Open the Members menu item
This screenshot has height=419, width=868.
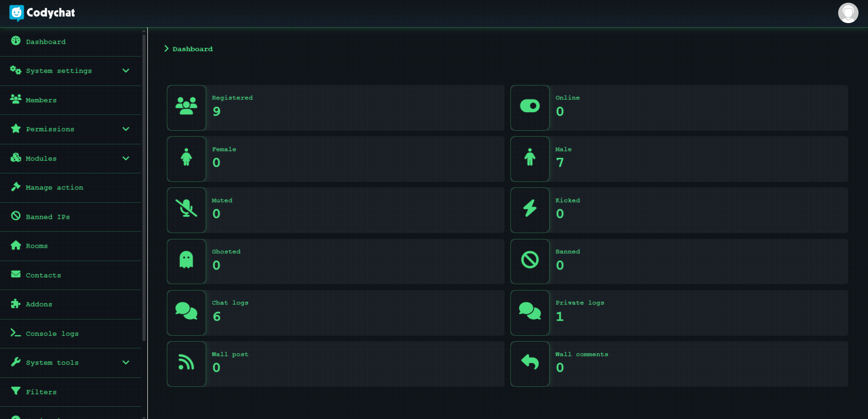coord(41,100)
